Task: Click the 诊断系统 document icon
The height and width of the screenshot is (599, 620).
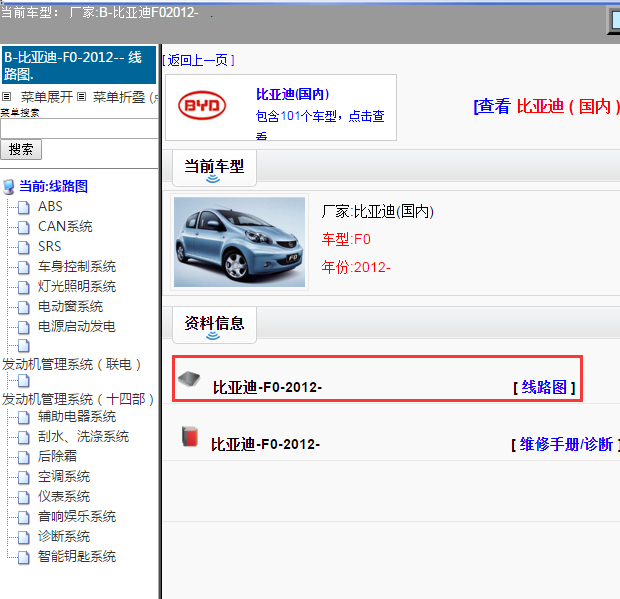Action: (23, 537)
